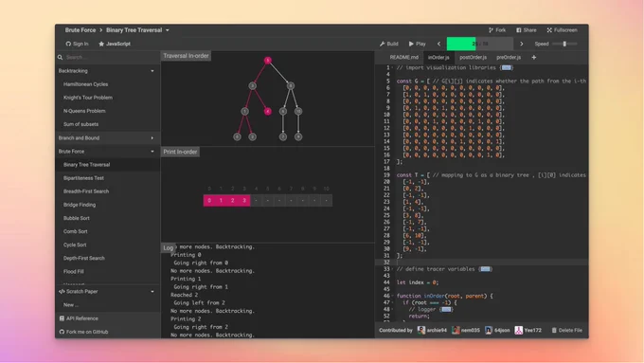Viewport: 644px width, 363px height.
Task: Enter Fullscreen mode
Action: point(562,30)
